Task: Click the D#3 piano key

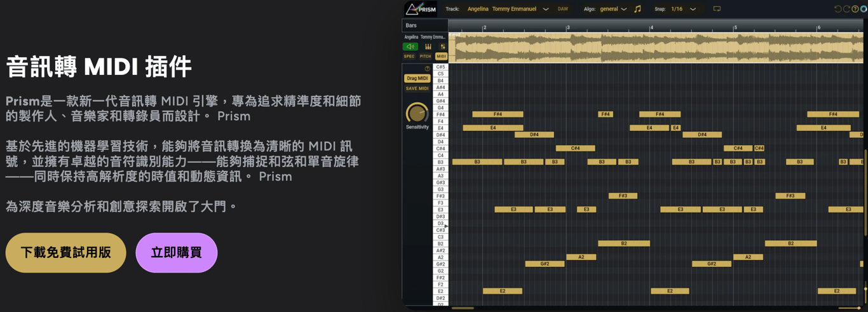Action: pyautogui.click(x=440, y=217)
